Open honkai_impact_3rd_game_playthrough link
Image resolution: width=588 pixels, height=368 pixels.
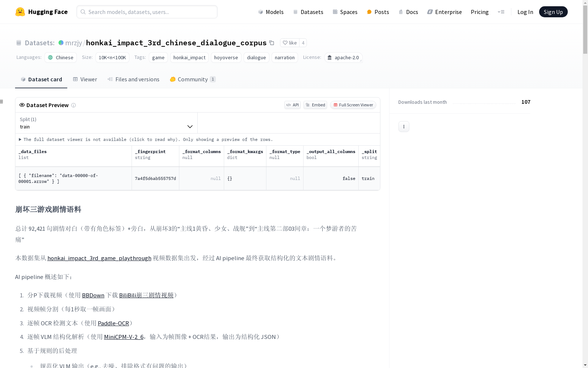[99, 258]
